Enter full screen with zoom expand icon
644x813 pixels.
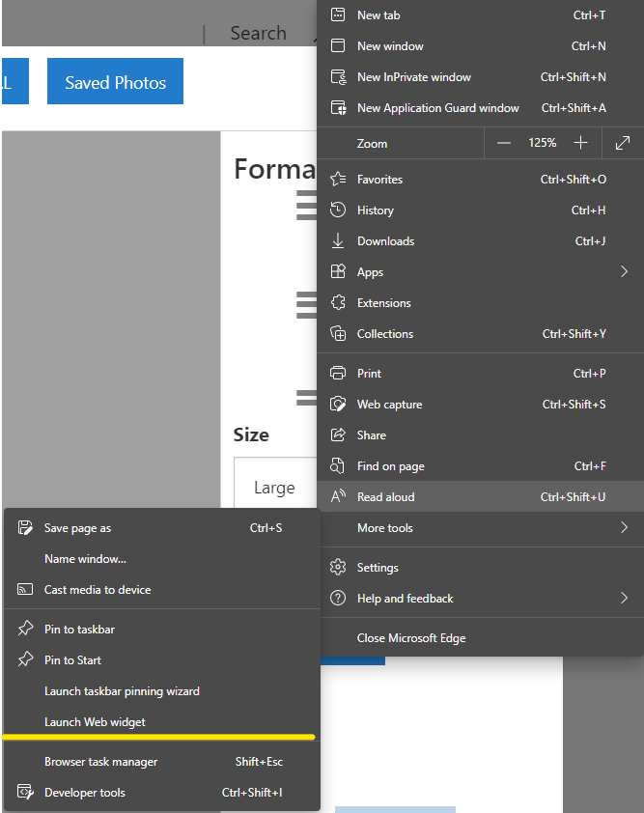pos(623,143)
